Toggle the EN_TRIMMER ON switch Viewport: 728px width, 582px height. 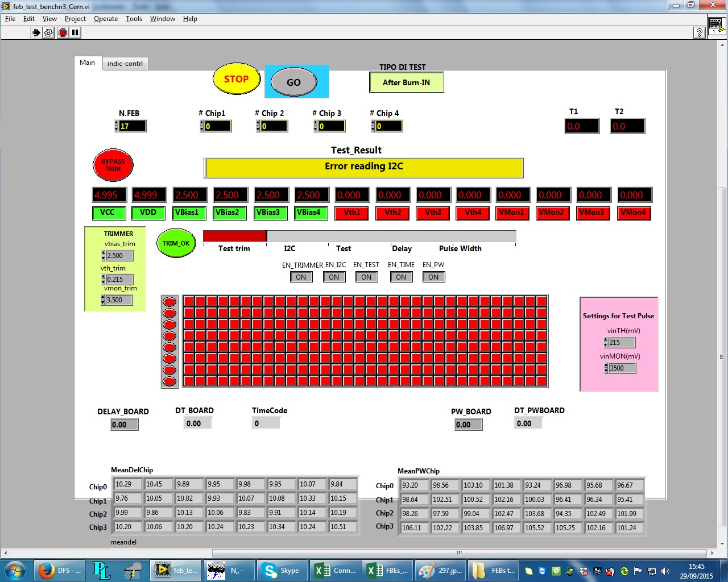(x=301, y=277)
